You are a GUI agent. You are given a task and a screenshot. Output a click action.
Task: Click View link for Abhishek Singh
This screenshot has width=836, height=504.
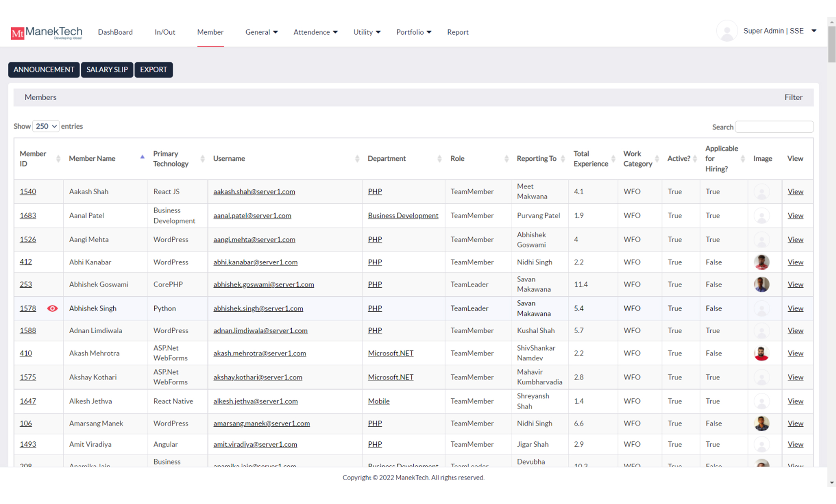point(795,308)
